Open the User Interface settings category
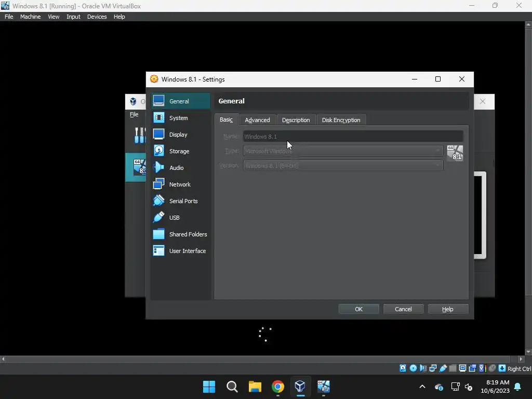The width and height of the screenshot is (532, 399). 180,251
